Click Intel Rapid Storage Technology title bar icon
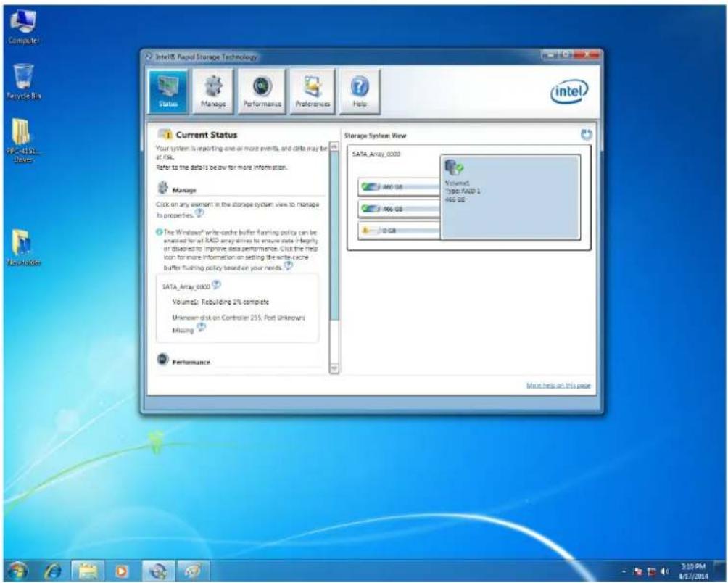The image size is (728, 583). [149, 57]
